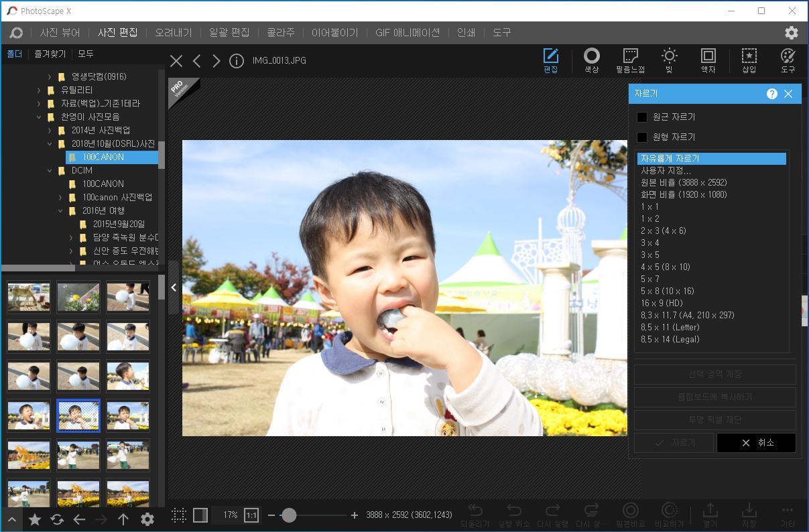The image size is (809, 532).
Task: Open browser settings gear at bottom left
Action: coord(147,519)
